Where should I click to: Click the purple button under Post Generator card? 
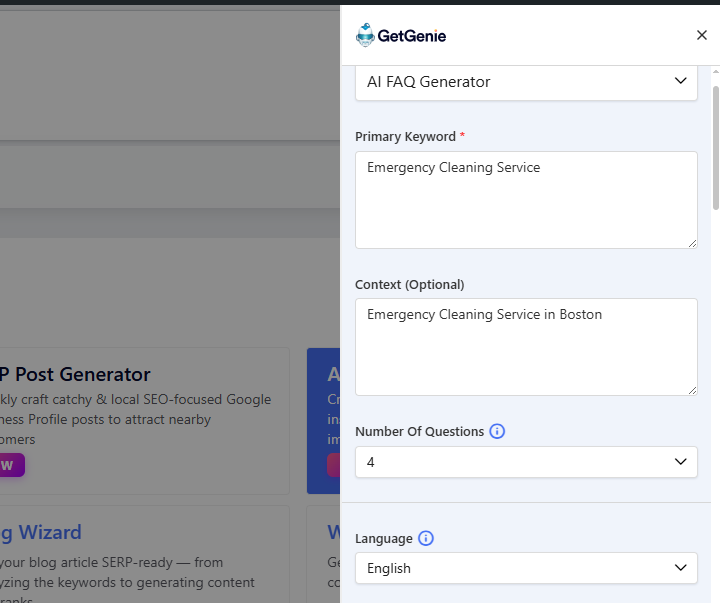click(x=10, y=465)
